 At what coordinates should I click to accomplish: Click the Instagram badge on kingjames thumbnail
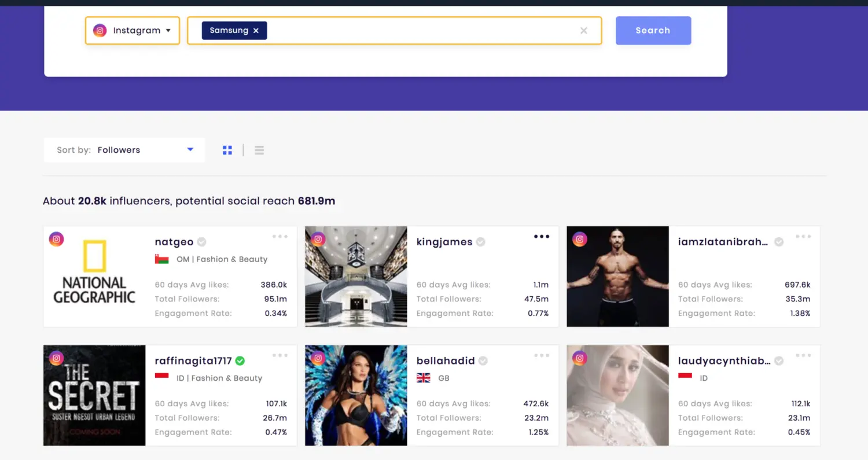coord(318,239)
